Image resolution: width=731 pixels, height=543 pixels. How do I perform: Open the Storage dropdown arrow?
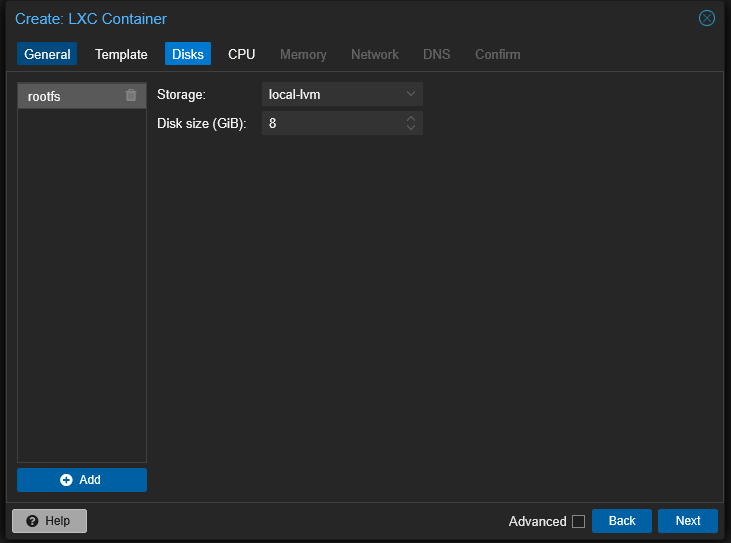[411, 94]
